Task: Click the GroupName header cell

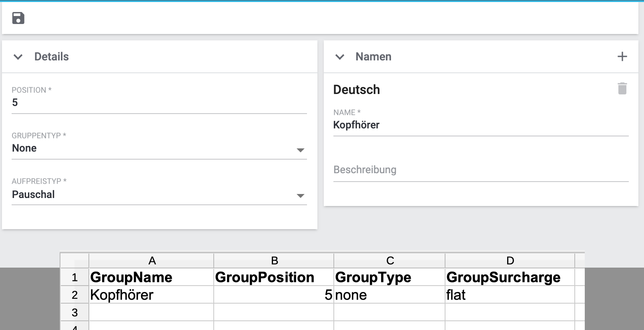Action: [151, 277]
